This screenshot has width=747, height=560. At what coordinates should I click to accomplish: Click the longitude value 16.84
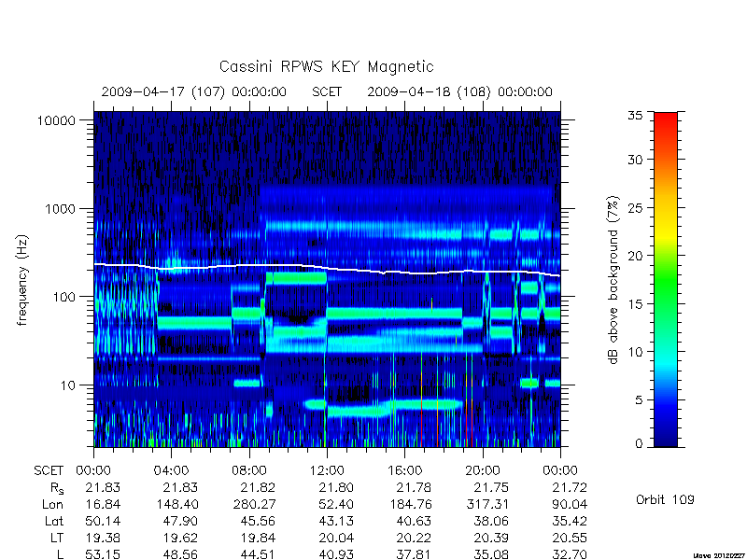tap(103, 504)
